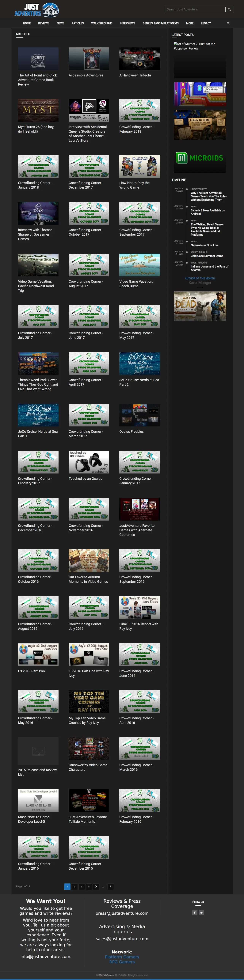Screen dimensions: 244x980
Task: Open the Twitter follow icon
Action: click(x=202, y=912)
